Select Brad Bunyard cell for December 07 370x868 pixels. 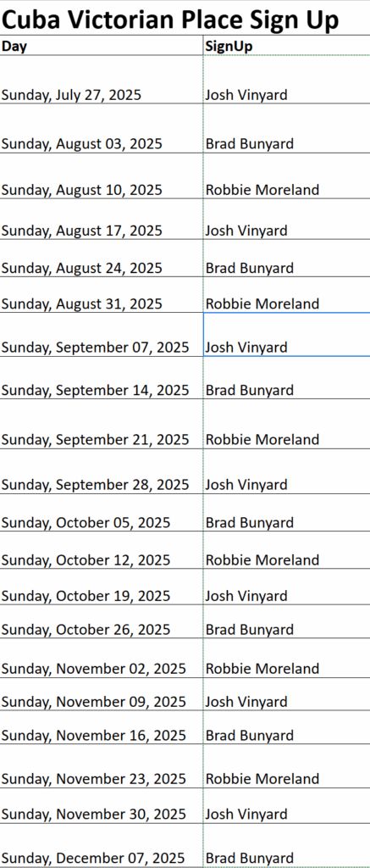tap(286, 845)
